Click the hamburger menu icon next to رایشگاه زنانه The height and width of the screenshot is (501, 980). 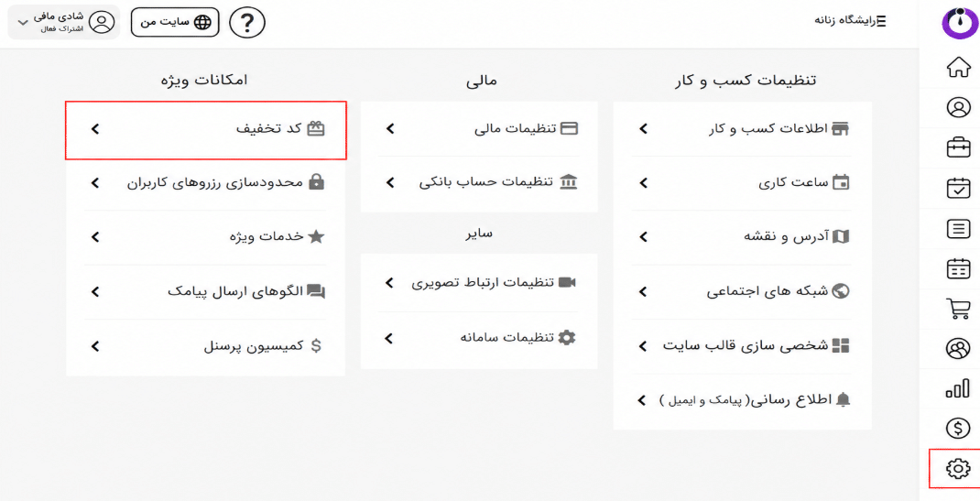click(x=881, y=21)
